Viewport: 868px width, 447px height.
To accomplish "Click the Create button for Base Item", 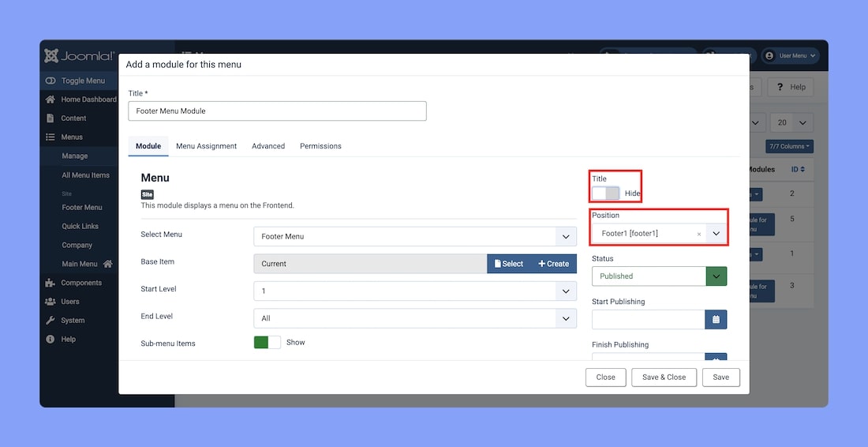I will (x=553, y=264).
